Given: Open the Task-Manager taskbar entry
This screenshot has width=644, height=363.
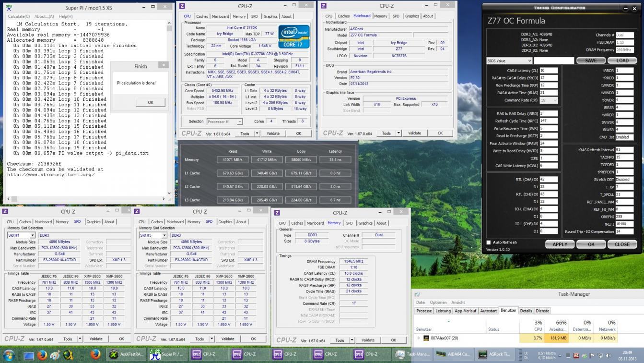Looking at the screenshot, I should 412,354.
